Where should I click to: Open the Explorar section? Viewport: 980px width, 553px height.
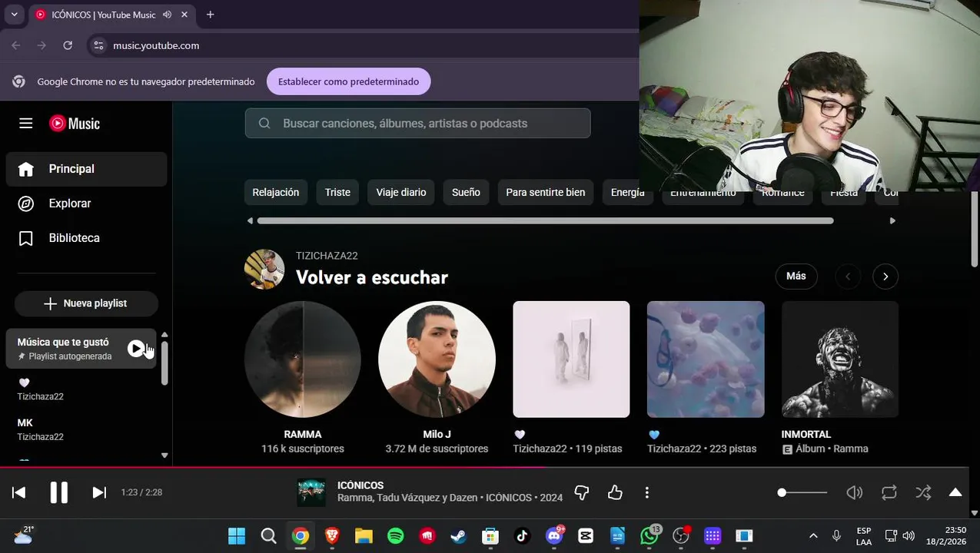(86, 204)
